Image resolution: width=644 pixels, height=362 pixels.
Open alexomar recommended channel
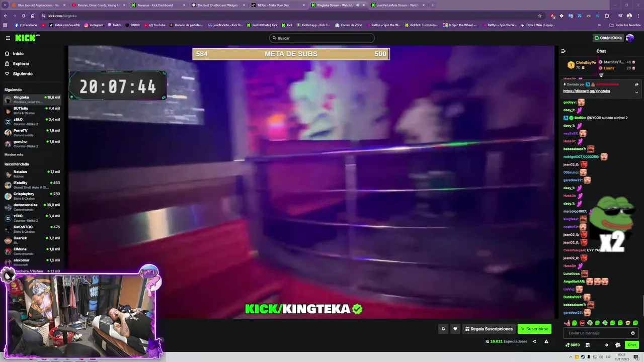pos(32,262)
